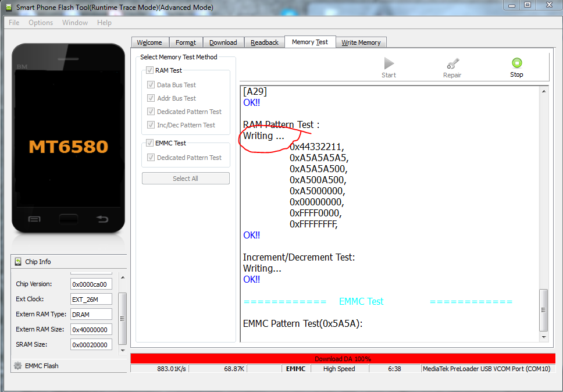The height and width of the screenshot is (392, 563).
Task: Toggle the EMMC Test checkbox
Action: [149, 143]
